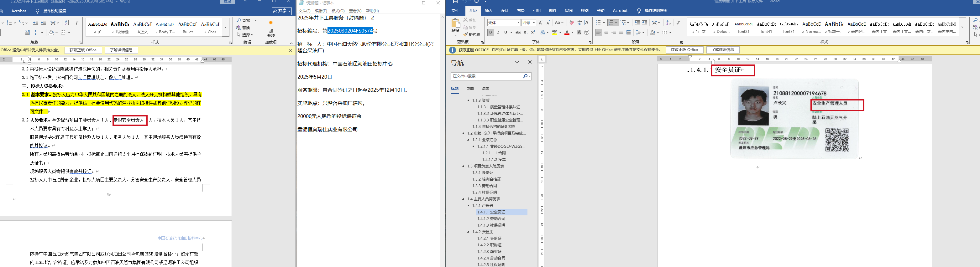Click the Replace (替换) icon in left Word
The width and height of the screenshot is (980, 267).
(x=243, y=28)
